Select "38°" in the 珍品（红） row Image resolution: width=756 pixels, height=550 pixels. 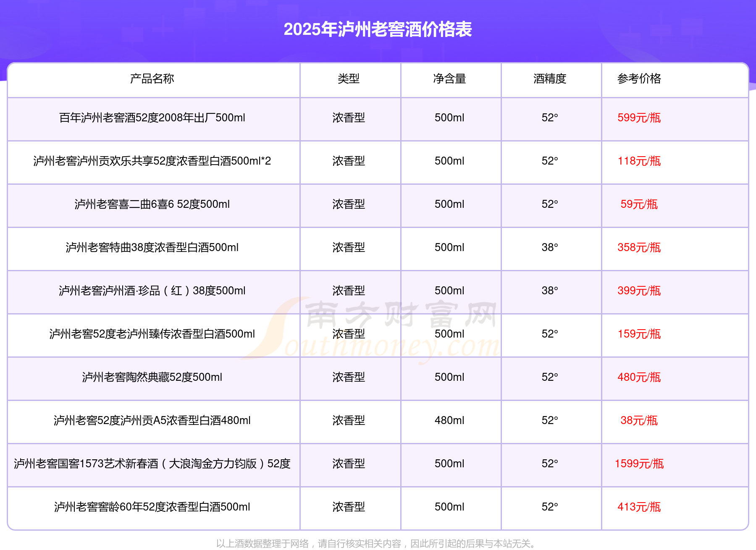[550, 291]
